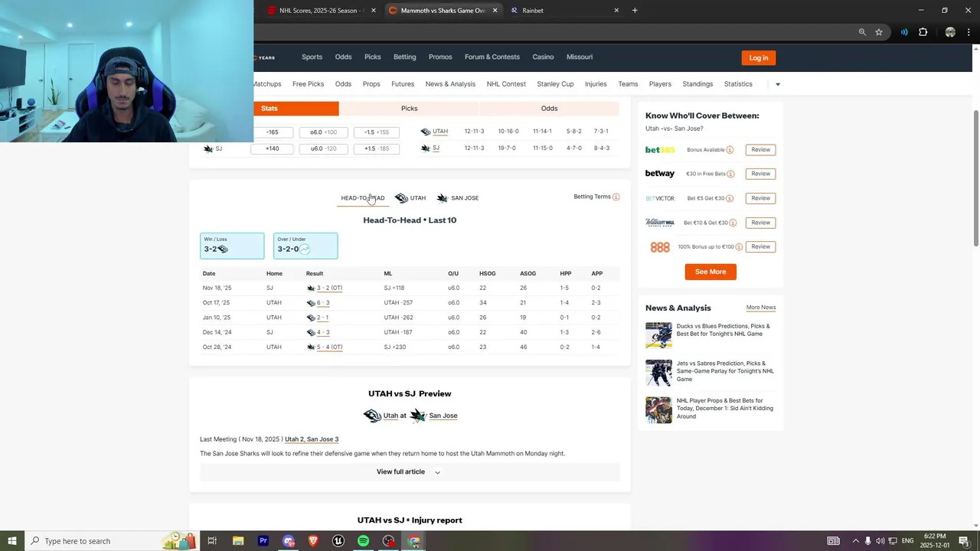
Task: Open the browser zoom magnifier icon
Action: click(862, 32)
